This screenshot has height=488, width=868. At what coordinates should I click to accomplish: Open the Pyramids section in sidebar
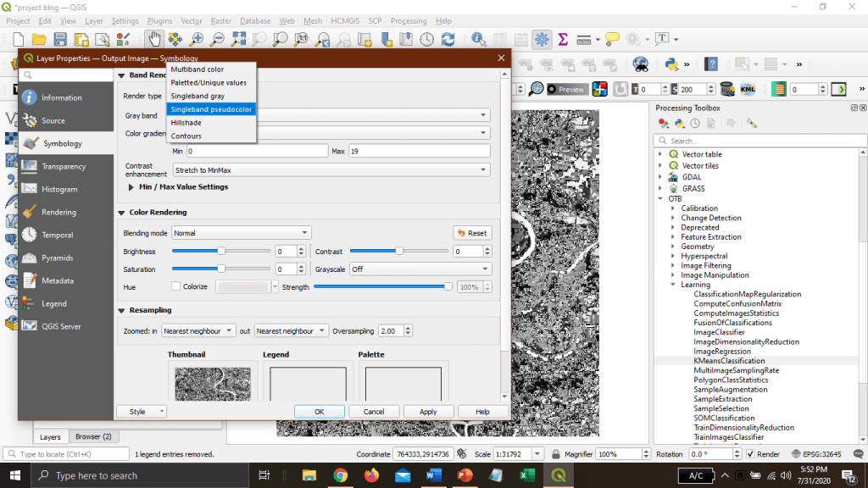point(58,258)
